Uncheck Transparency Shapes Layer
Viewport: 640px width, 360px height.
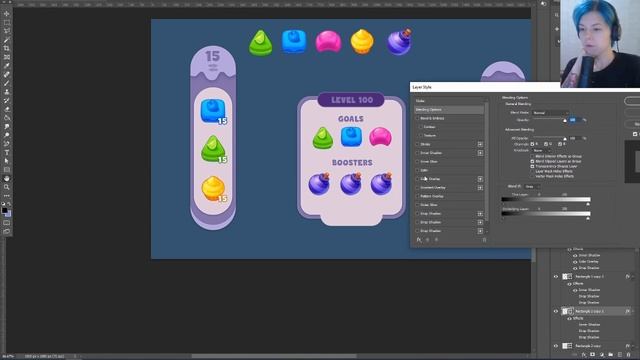pyautogui.click(x=532, y=167)
